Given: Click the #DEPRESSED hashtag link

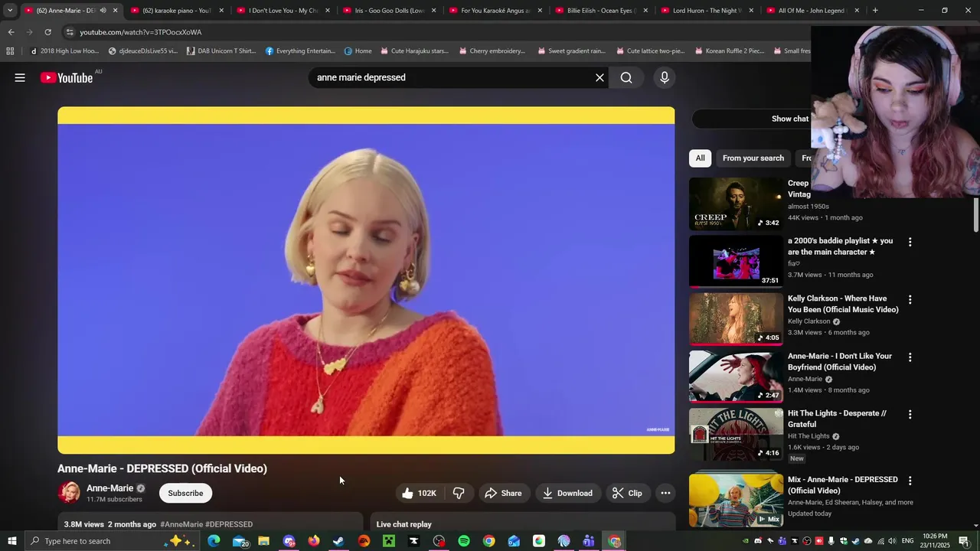Looking at the screenshot, I should click(x=229, y=524).
